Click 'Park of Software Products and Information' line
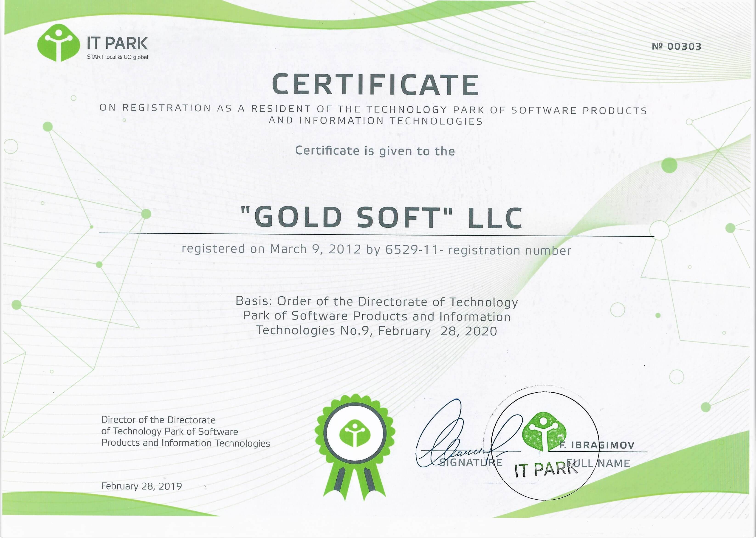756x538 pixels. coord(377,316)
